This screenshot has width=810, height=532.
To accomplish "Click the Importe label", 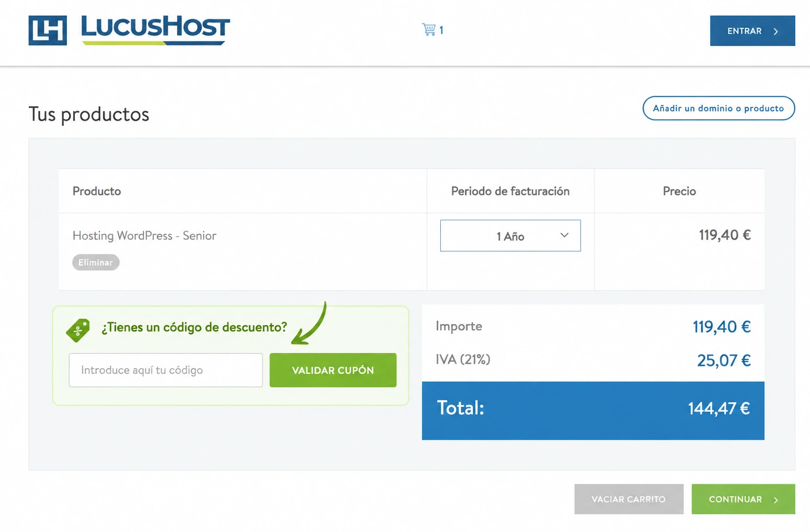I will click(x=459, y=326).
